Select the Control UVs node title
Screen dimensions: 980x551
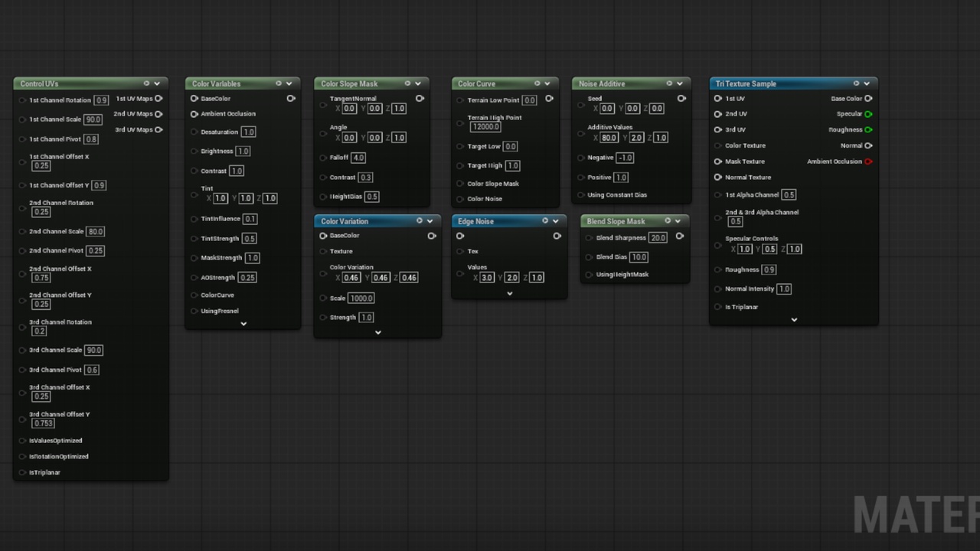39,83
